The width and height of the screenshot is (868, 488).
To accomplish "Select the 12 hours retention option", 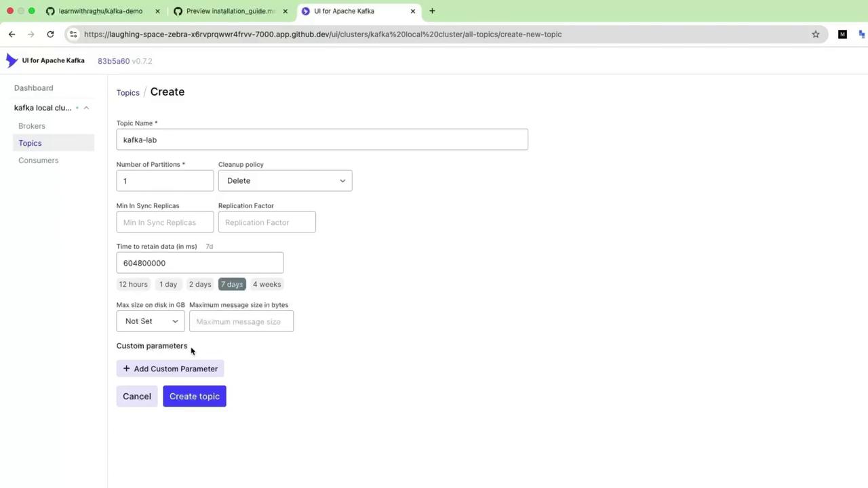I will (133, 284).
